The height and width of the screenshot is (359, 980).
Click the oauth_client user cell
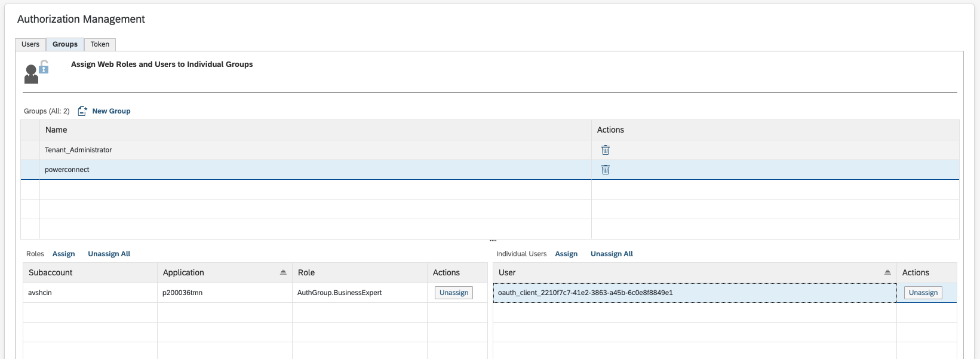585,293
